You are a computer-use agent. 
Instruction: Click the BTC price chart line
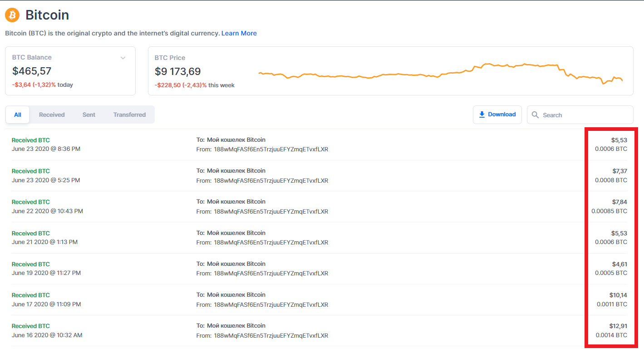(440, 73)
